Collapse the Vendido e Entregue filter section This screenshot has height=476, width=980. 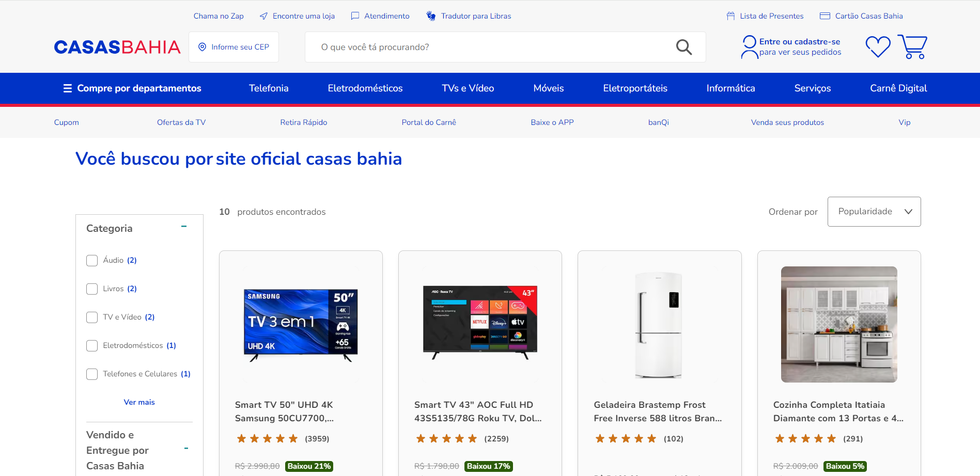tap(186, 449)
